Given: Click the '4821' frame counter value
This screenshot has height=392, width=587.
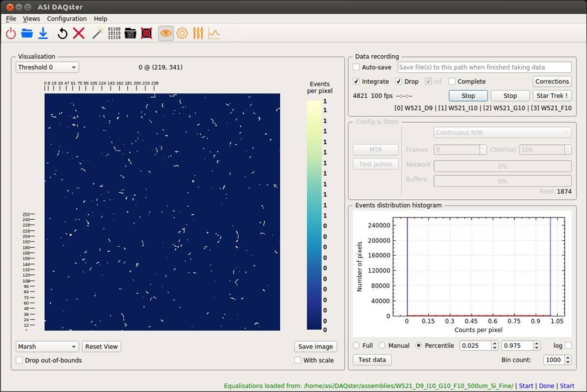Looking at the screenshot, I should 360,96.
